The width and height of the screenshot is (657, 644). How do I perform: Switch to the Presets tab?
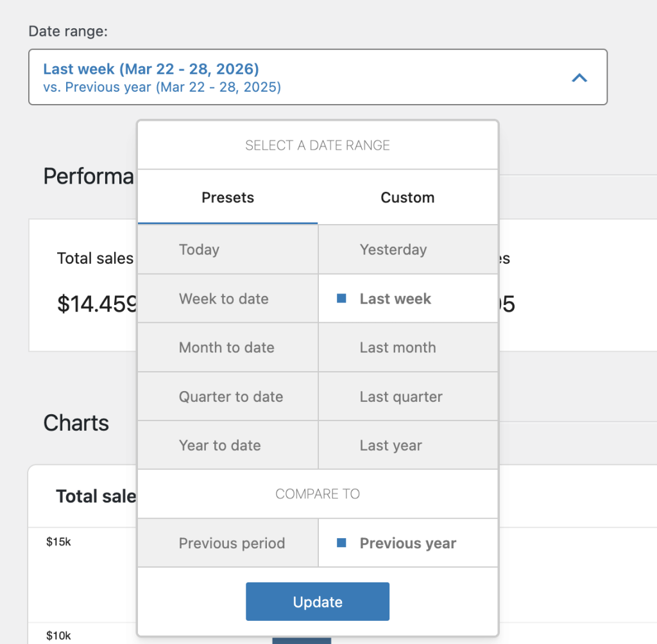(x=228, y=198)
